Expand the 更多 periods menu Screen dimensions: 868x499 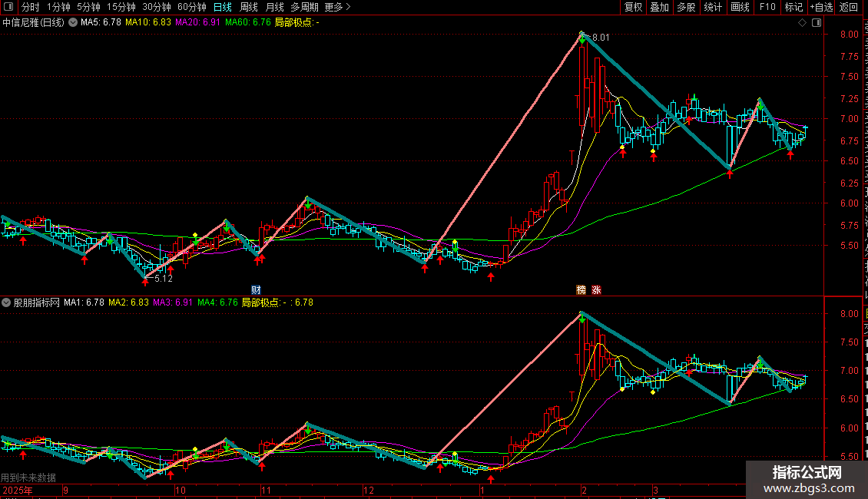(337, 7)
